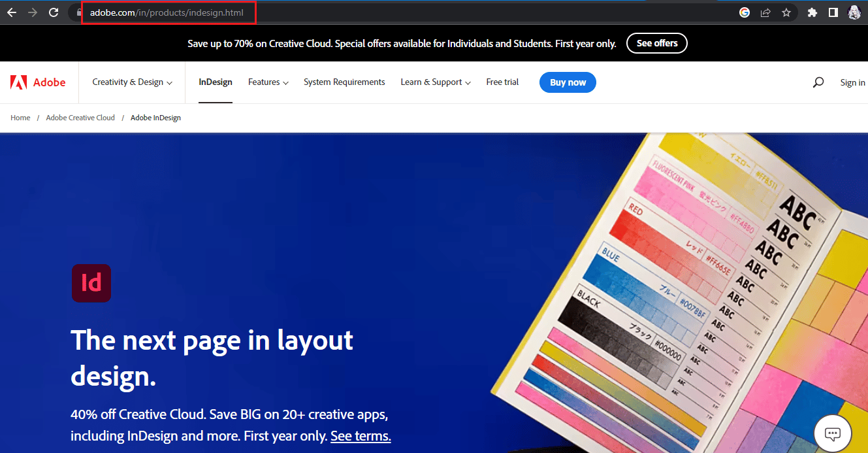Screen dimensions: 868x453
Task: Click the share page icon
Action: (x=765, y=12)
